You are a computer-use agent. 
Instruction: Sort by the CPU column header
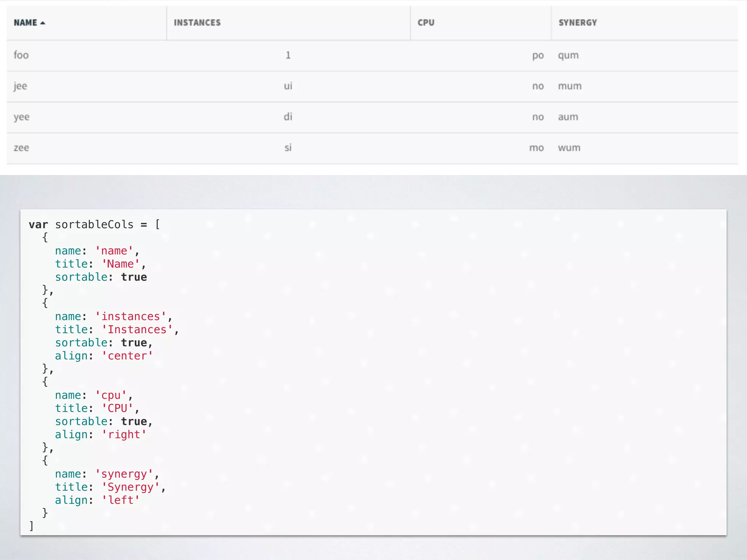(426, 23)
